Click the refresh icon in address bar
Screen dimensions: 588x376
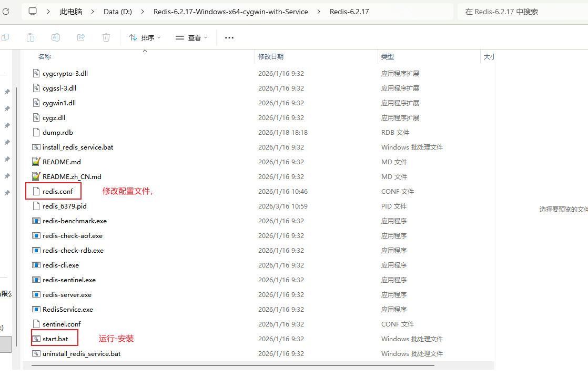[x=6, y=12]
